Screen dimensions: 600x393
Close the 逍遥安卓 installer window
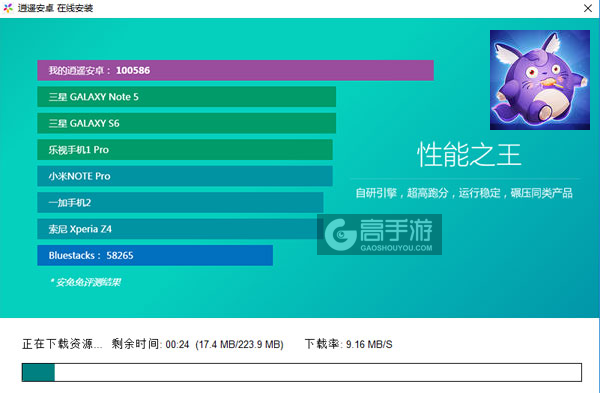click(587, 8)
